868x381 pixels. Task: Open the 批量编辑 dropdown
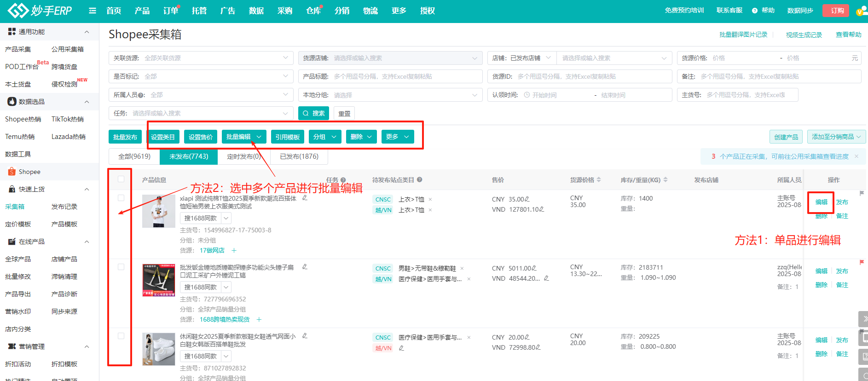[243, 137]
